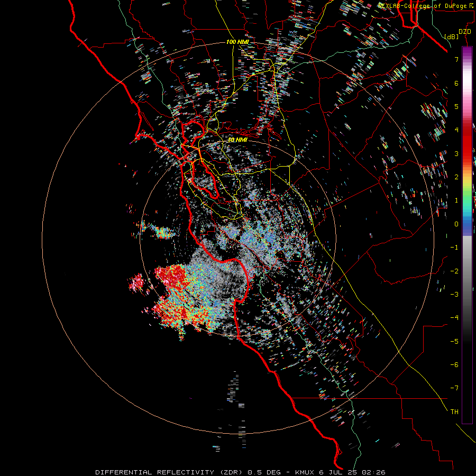Viewport: 476px width, 476px height.
Task: Select the "DZD" label above the legend
Action: pos(464,32)
